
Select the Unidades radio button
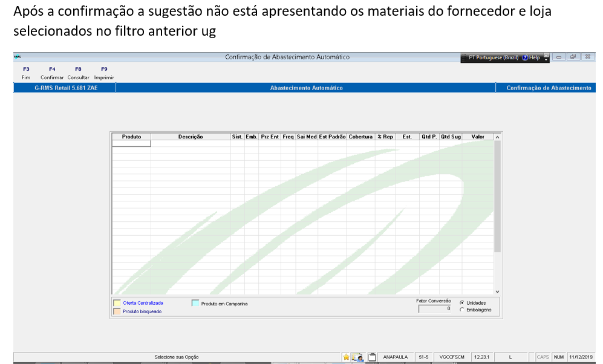point(462,303)
